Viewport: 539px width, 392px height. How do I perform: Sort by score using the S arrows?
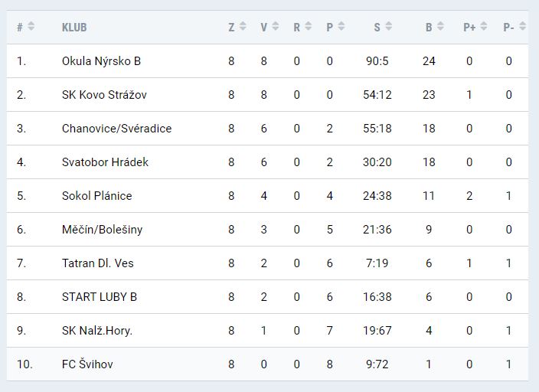pyautogui.click(x=388, y=27)
